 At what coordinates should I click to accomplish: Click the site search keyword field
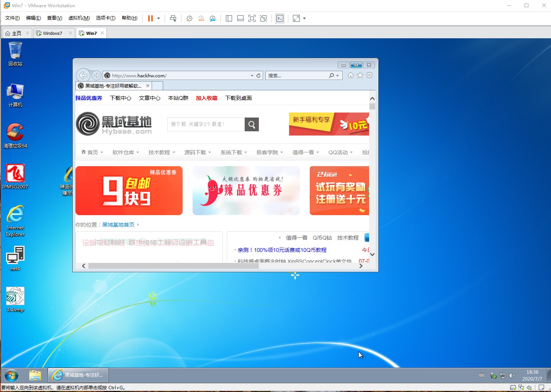[x=206, y=124]
